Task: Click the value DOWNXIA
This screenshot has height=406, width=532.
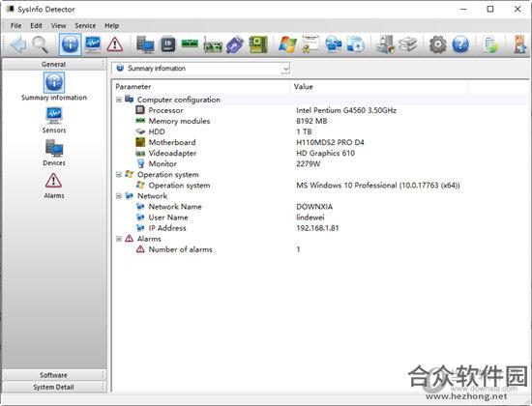Action: [x=314, y=207]
